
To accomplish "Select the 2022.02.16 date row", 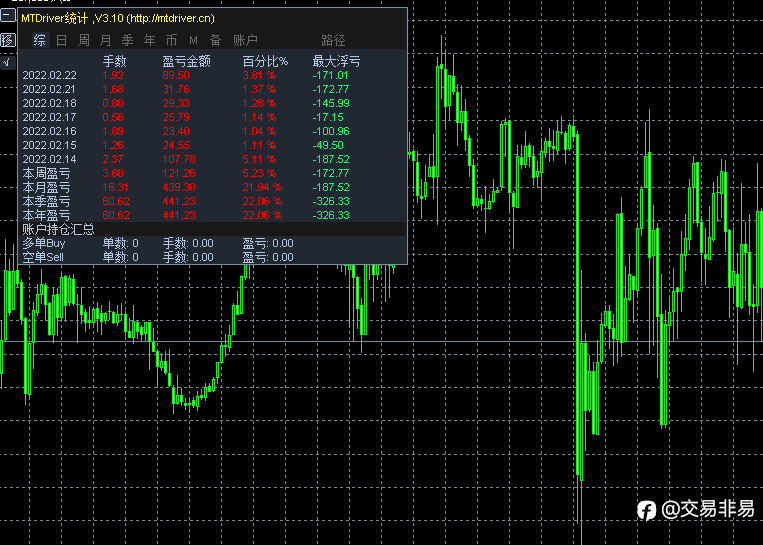I will (x=50, y=131).
